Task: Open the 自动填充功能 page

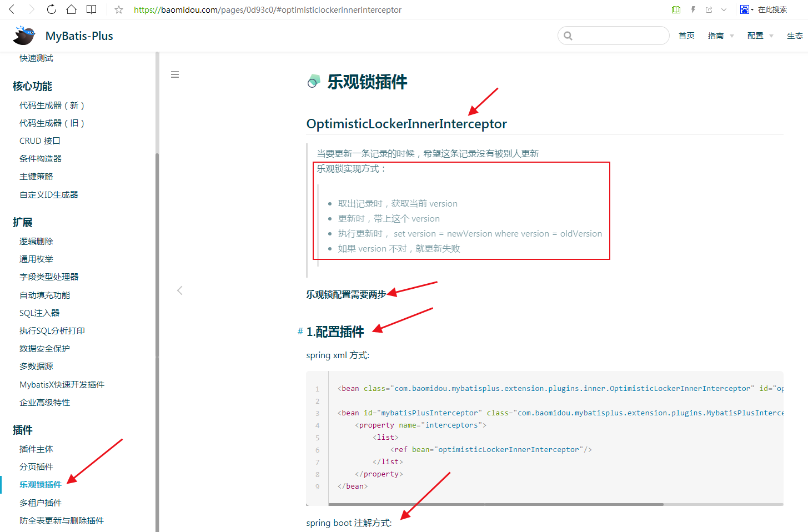Action: click(x=45, y=295)
